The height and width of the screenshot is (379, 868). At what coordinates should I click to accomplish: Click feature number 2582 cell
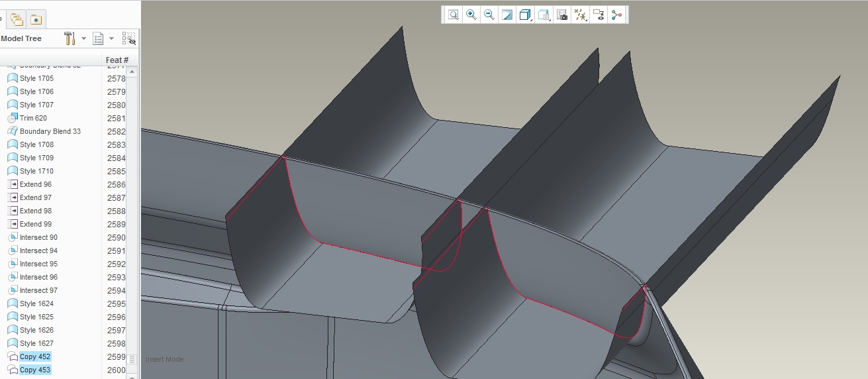pyautogui.click(x=116, y=131)
